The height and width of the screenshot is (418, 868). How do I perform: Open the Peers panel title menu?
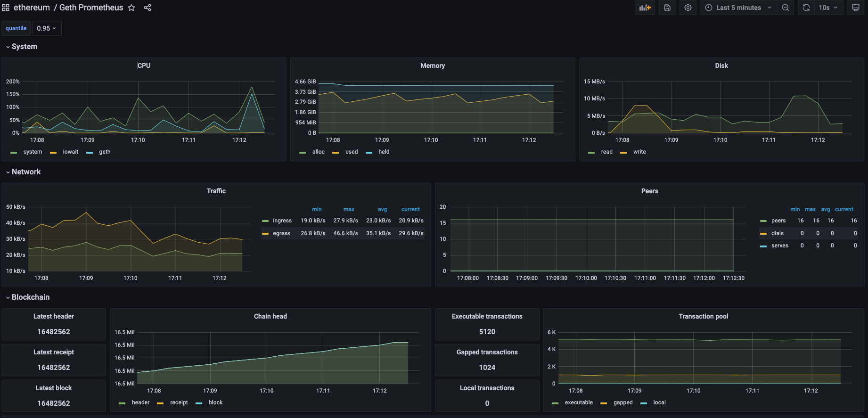pos(650,191)
